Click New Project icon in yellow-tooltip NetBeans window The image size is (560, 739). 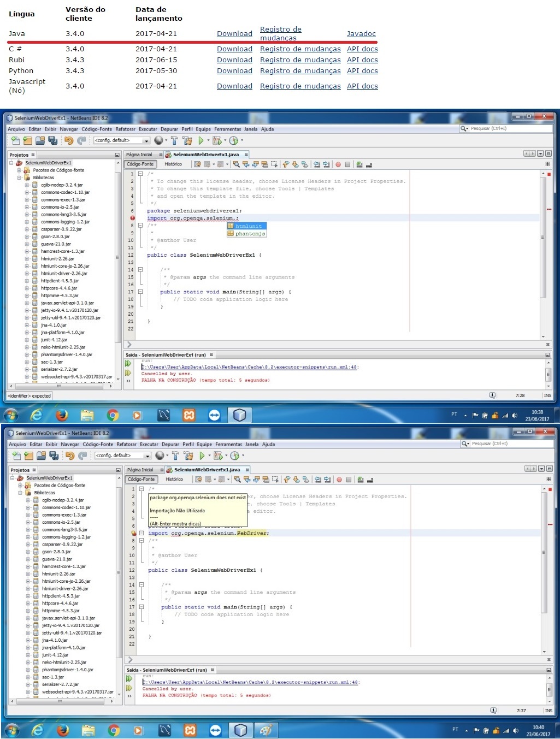[29, 456]
